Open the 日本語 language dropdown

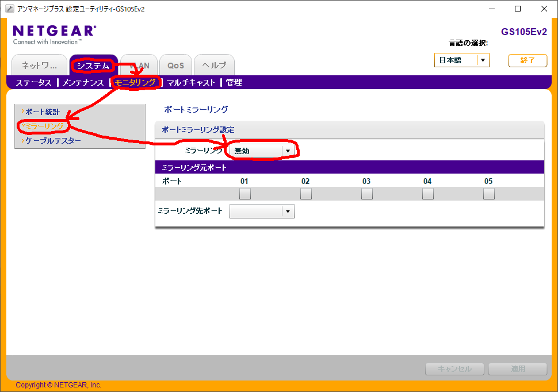tap(461, 60)
